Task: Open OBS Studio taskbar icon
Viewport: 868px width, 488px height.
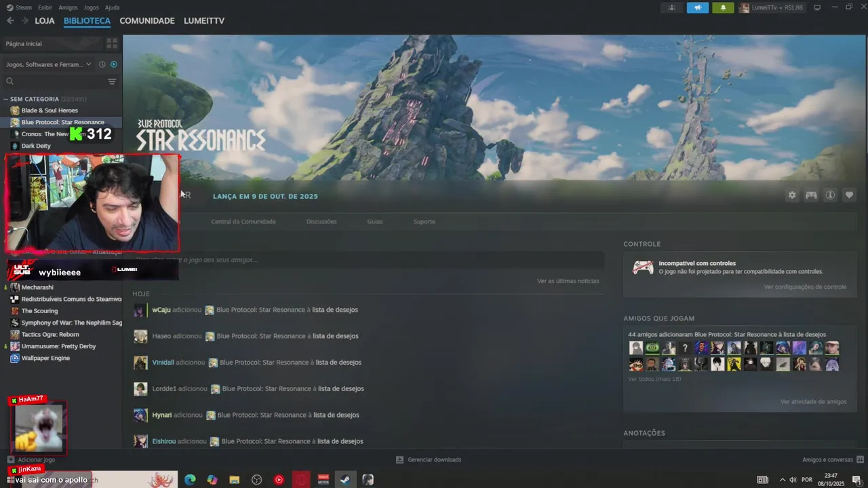Action: 256,480
